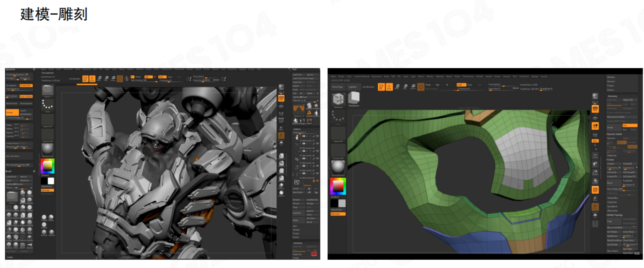Click the Sketch brush thumbnail below Tool switched

(x=47, y=90)
